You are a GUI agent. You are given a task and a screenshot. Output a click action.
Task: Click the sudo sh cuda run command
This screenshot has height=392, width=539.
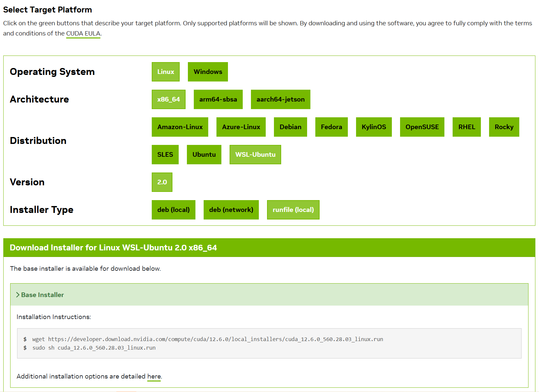click(94, 348)
